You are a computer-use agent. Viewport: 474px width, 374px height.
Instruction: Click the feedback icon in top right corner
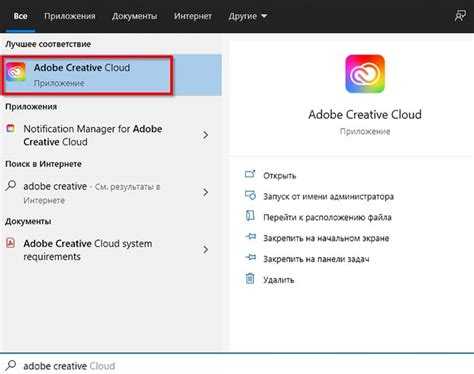460,16
